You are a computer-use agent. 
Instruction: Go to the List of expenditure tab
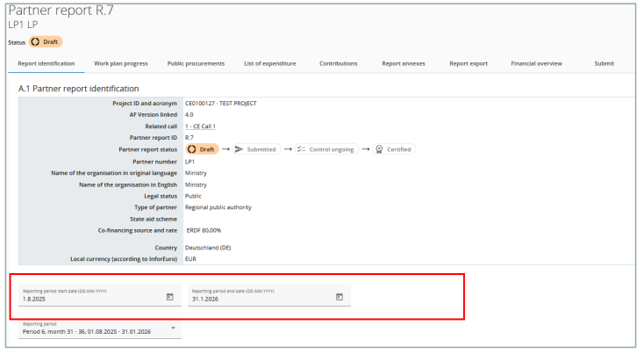click(x=269, y=63)
